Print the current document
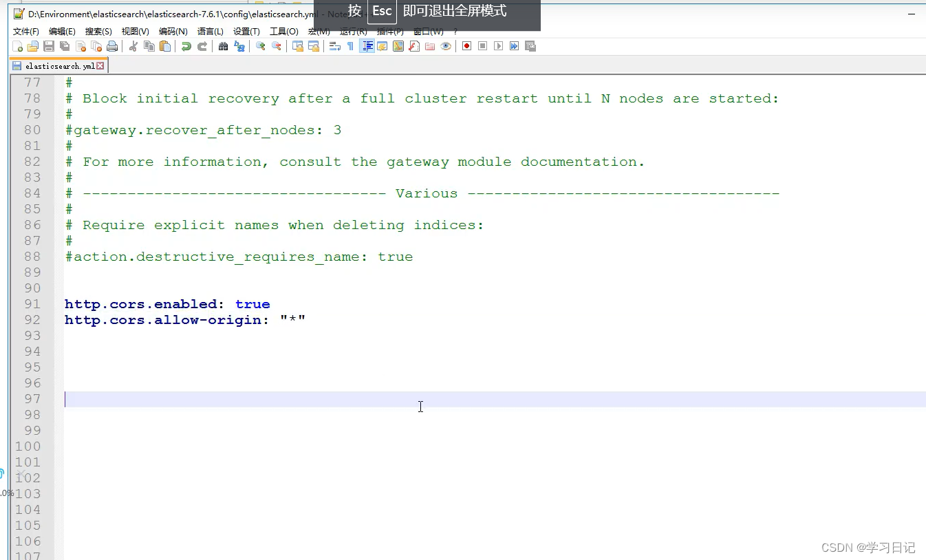 (112, 46)
